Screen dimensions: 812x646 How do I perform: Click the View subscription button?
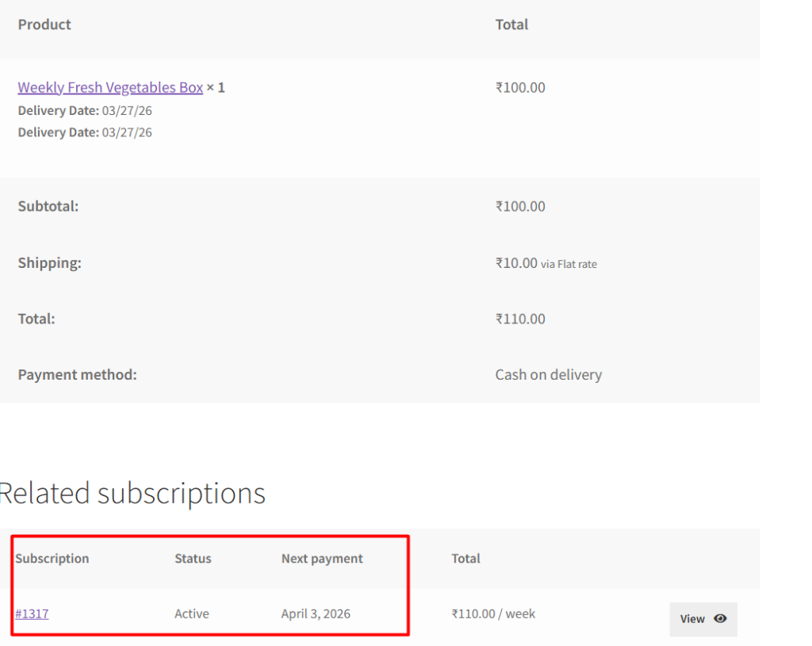tap(703, 619)
